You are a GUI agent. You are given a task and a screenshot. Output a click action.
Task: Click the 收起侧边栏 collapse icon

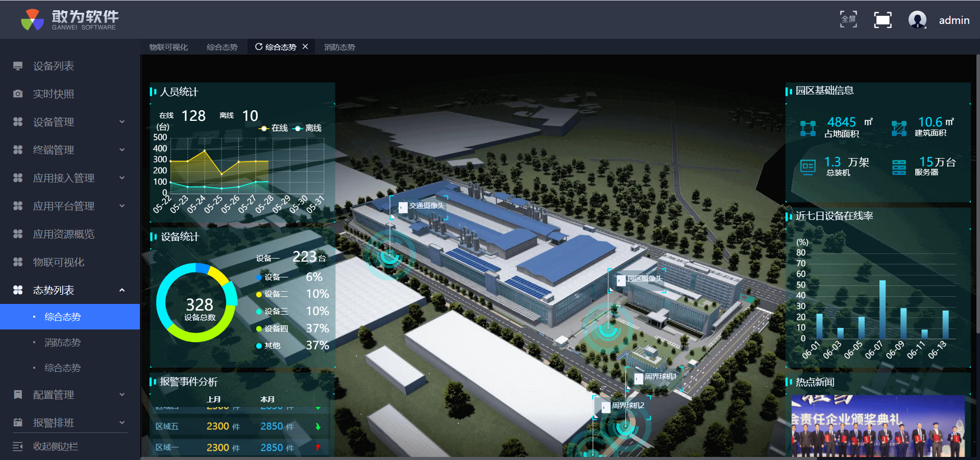[18, 447]
